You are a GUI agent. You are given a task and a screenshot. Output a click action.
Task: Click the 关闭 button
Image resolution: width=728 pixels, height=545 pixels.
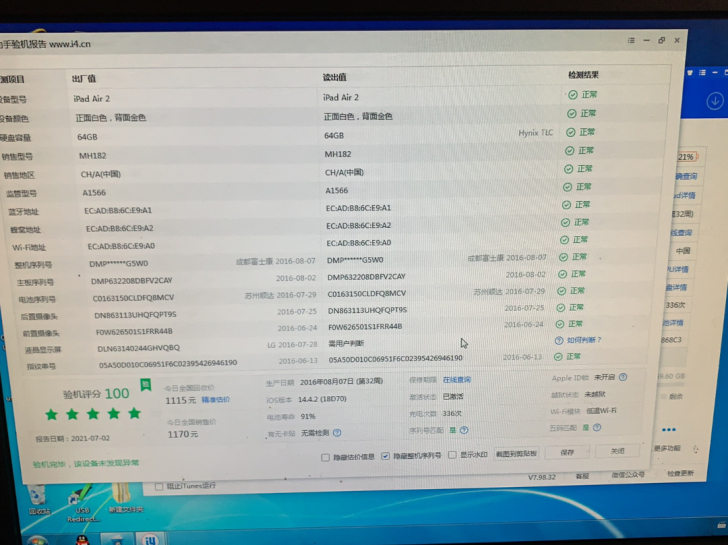pos(618,450)
